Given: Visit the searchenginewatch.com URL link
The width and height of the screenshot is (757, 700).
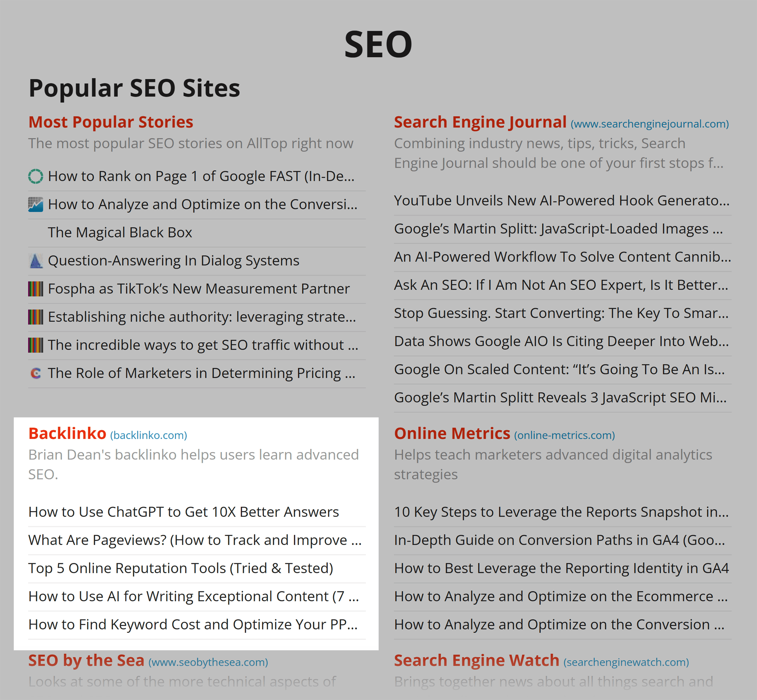Looking at the screenshot, I should pos(626,662).
